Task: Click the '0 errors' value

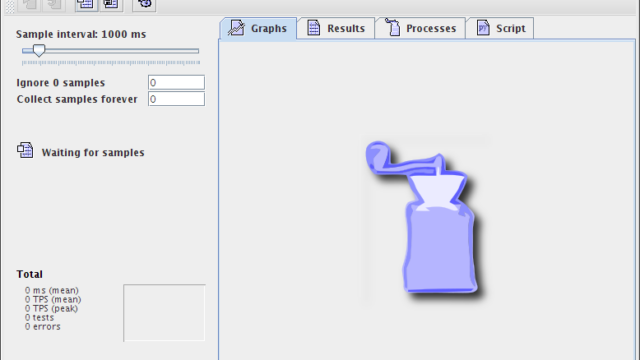Action: [42, 327]
